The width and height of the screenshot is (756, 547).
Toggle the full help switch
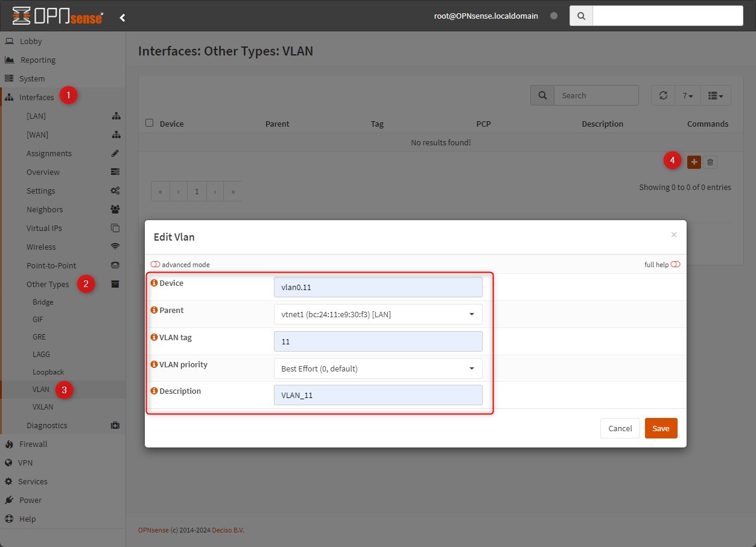(675, 265)
